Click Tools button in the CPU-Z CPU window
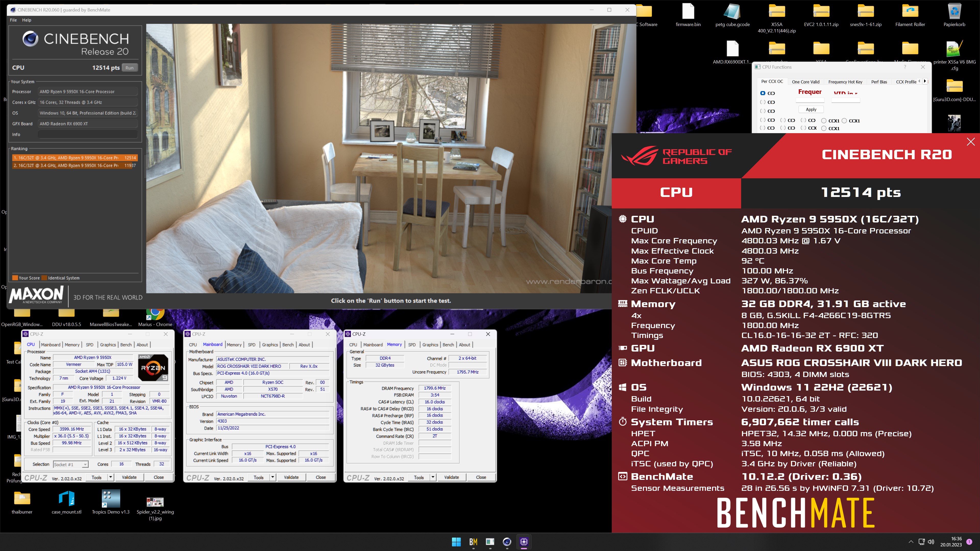 [97, 477]
